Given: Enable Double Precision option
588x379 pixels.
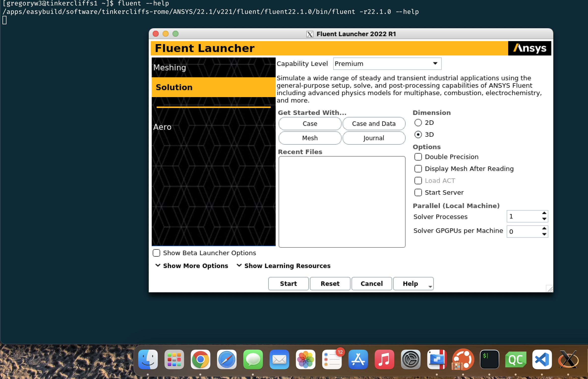Looking at the screenshot, I should (418, 157).
